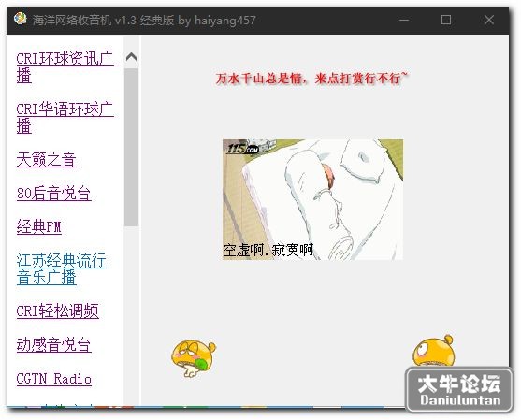Open 江苏经典流行音乐广播 station link
The image size is (521, 420).
(62, 268)
